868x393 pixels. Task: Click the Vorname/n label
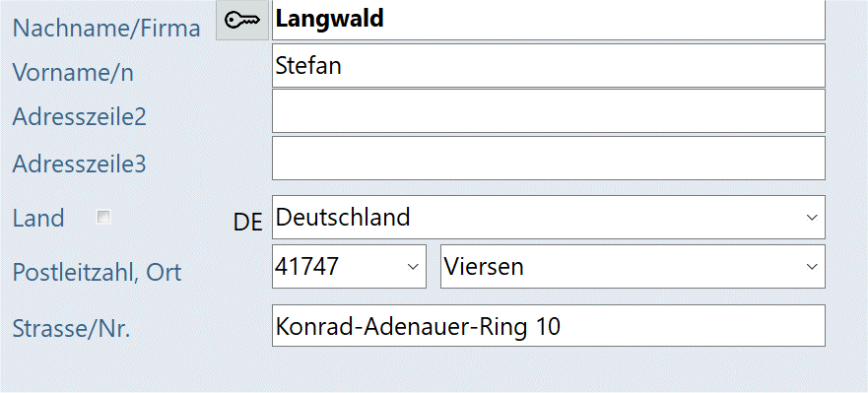73,73
